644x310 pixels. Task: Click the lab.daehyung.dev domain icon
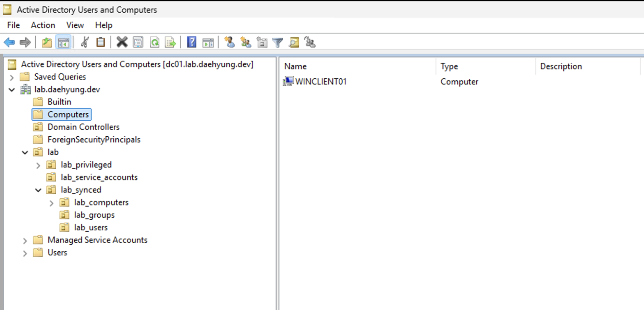[x=25, y=90]
